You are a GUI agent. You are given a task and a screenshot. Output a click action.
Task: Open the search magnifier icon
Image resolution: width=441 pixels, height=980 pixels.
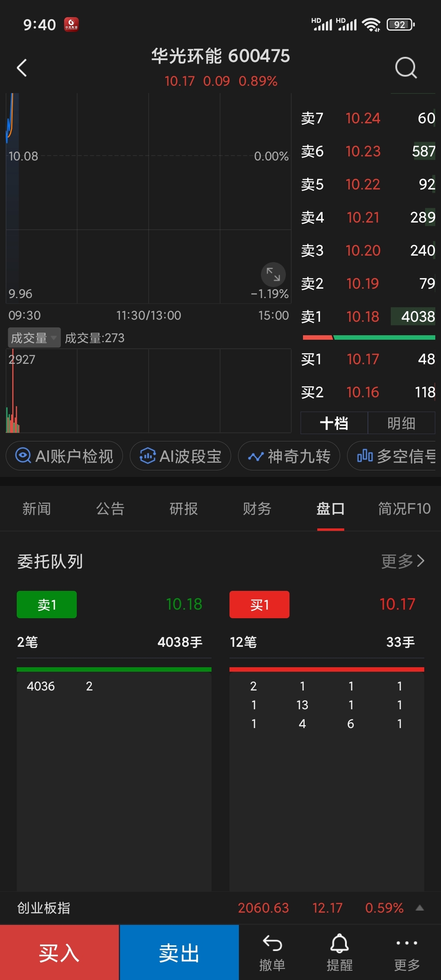[x=406, y=68]
